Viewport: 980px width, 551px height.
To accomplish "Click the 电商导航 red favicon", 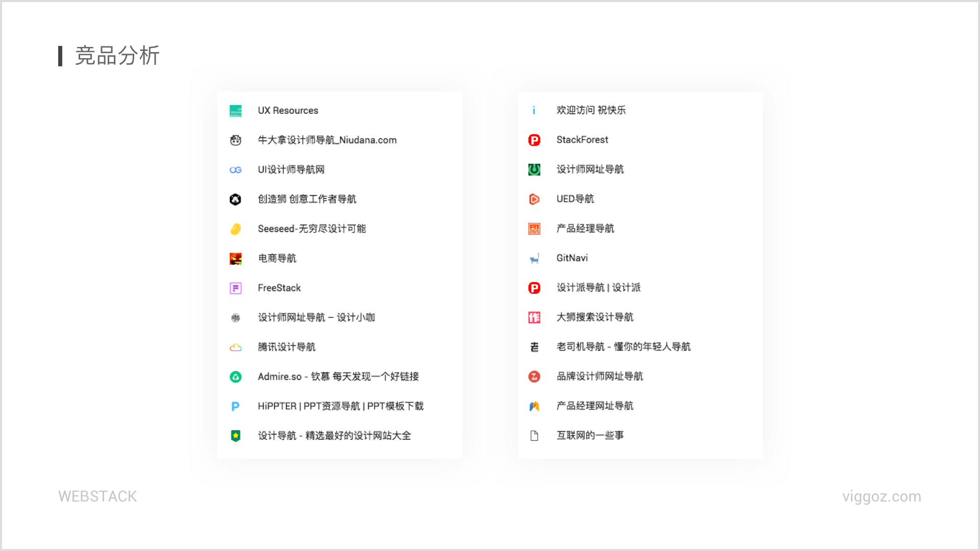I will (235, 259).
